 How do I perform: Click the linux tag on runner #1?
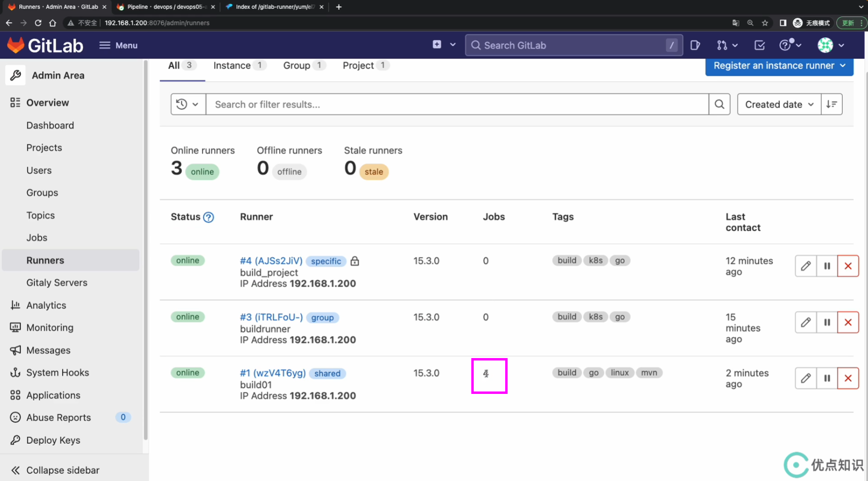click(x=620, y=373)
